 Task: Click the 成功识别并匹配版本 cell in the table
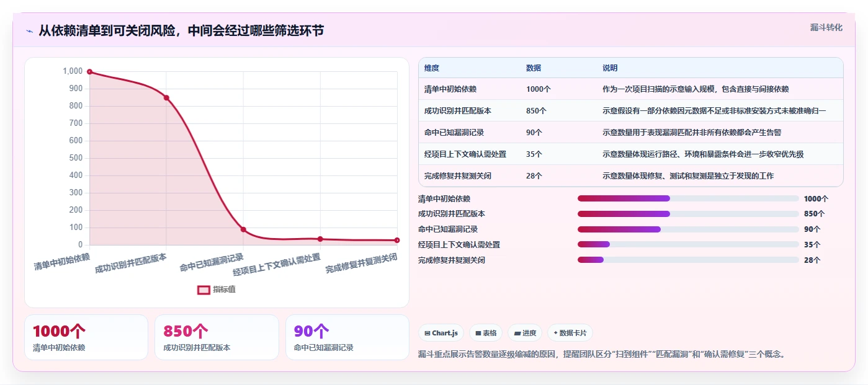tap(458, 110)
